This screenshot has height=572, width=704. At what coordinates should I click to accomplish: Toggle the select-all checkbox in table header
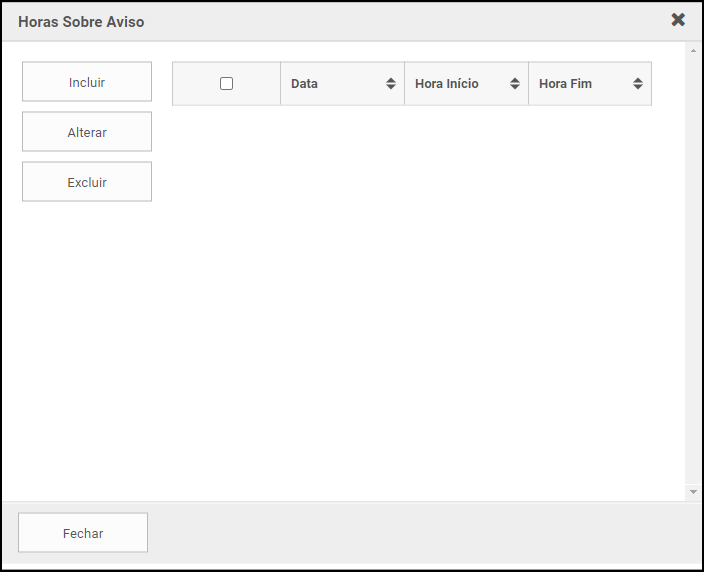[226, 84]
